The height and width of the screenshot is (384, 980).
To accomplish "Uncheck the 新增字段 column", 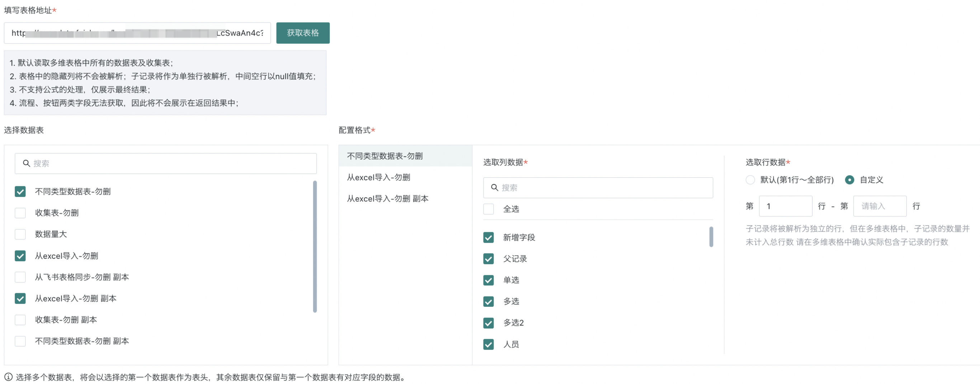I will pyautogui.click(x=489, y=238).
